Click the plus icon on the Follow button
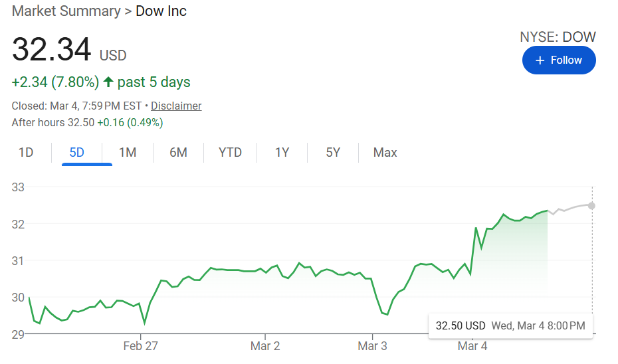Viewport: 618px width, 364px height. (x=540, y=60)
